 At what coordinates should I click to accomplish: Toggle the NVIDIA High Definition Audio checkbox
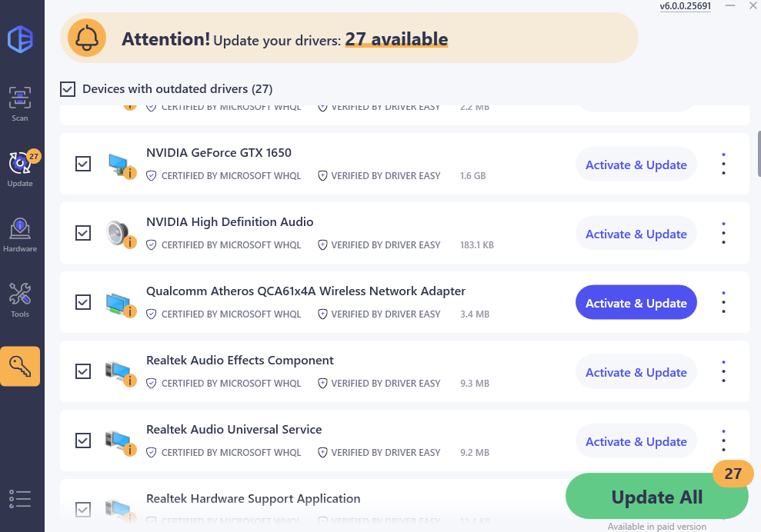click(x=83, y=233)
